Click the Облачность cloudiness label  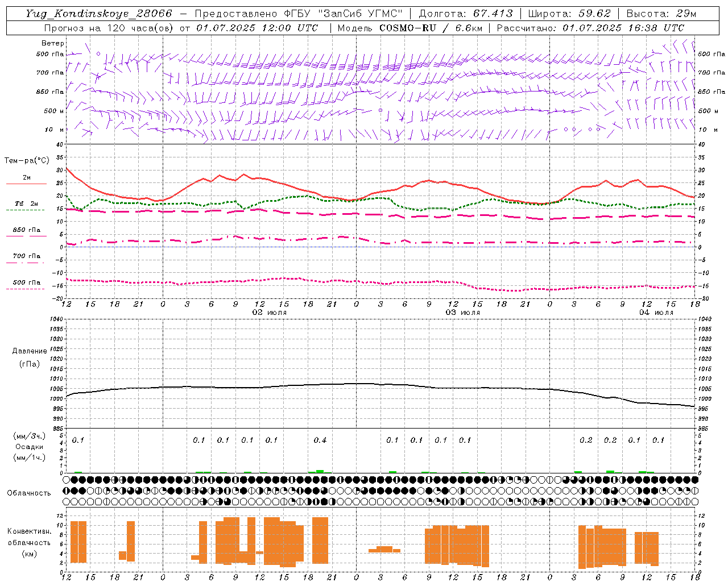29,493
